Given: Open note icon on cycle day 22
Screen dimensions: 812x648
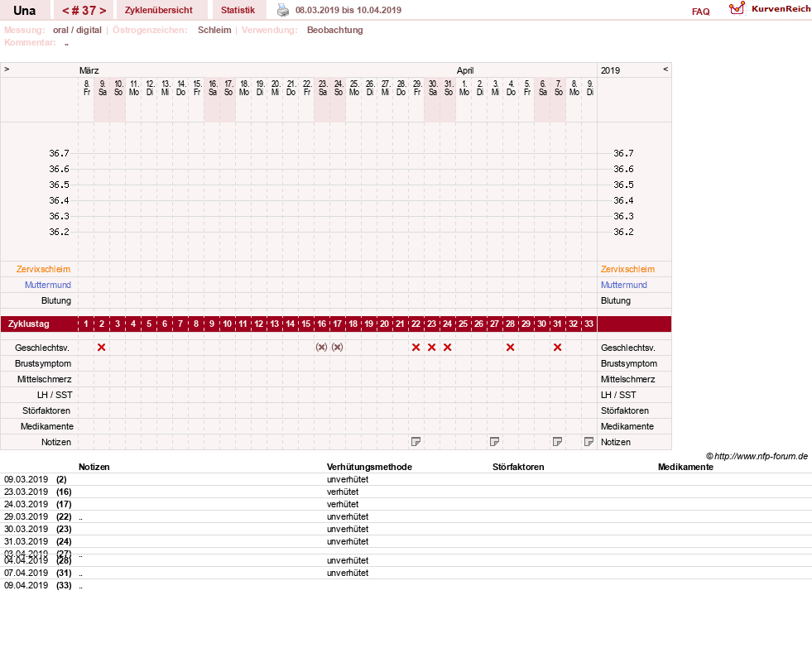Looking at the screenshot, I should (x=416, y=441).
